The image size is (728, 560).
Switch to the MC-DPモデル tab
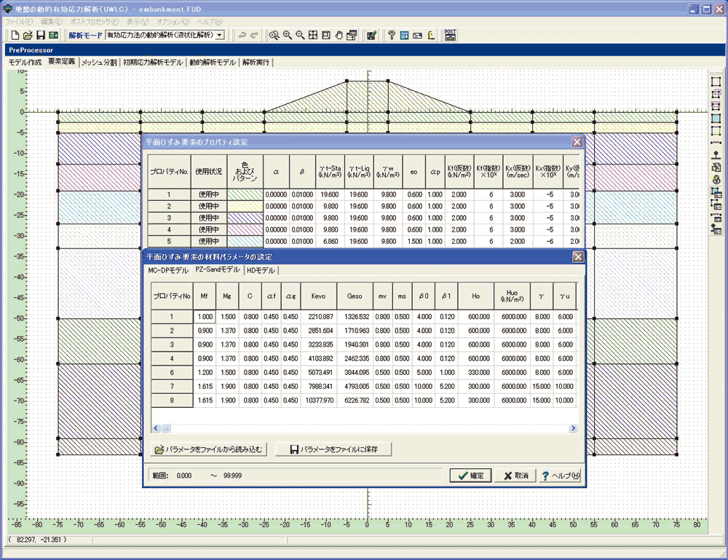167,270
